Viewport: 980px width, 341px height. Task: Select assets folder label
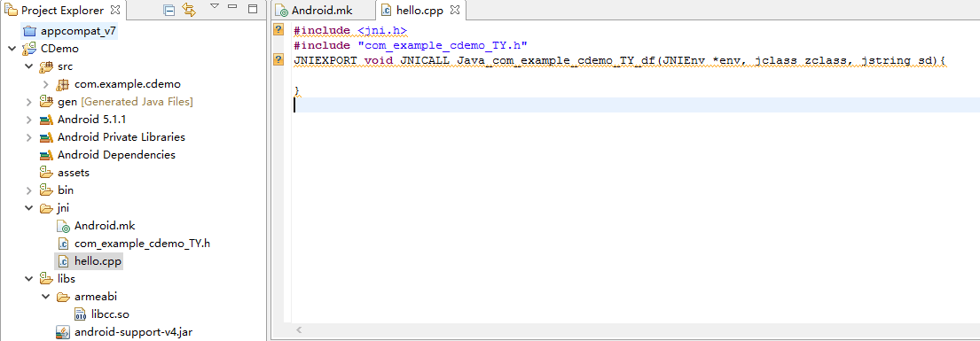[x=74, y=173]
